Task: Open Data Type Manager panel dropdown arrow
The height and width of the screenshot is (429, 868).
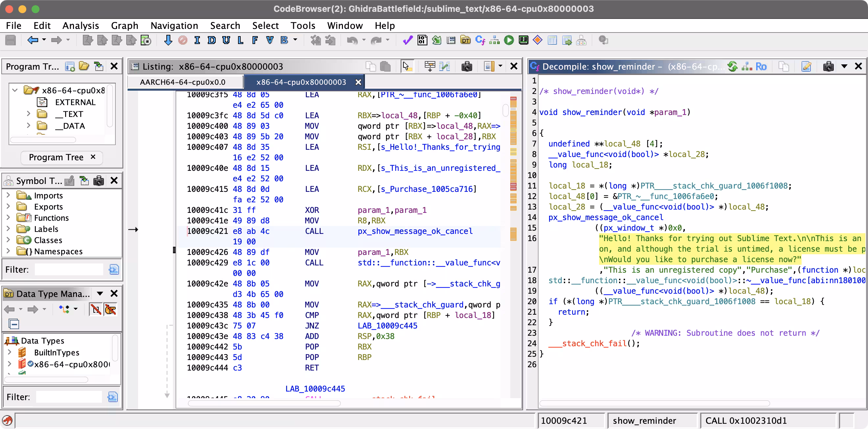Action: [100, 294]
